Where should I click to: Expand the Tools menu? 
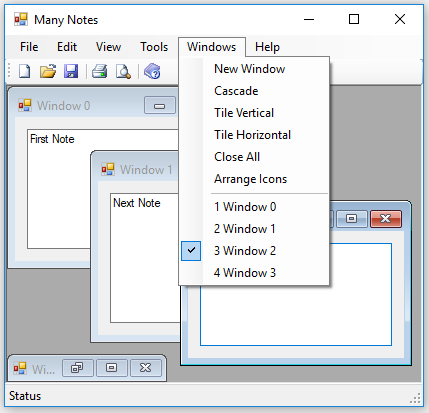(154, 47)
